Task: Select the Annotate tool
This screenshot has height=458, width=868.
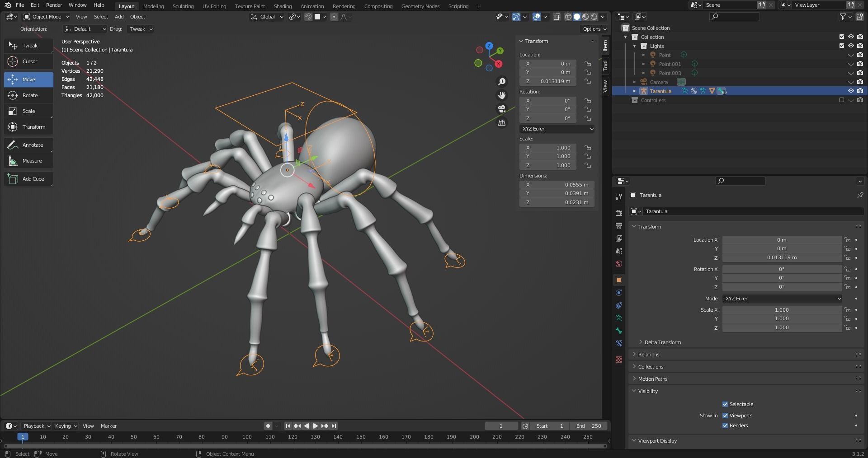Action: (x=28, y=145)
